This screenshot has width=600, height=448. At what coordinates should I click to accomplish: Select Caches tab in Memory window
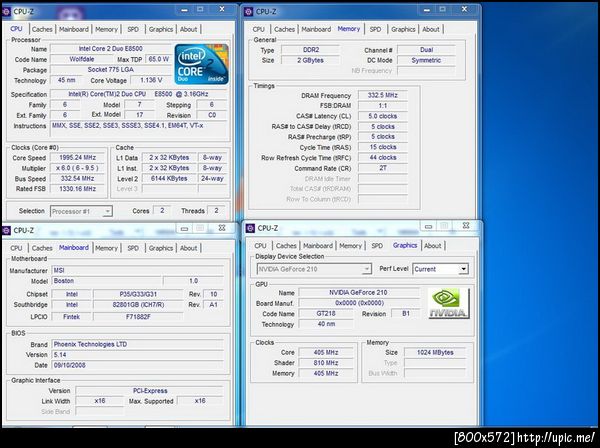point(284,29)
